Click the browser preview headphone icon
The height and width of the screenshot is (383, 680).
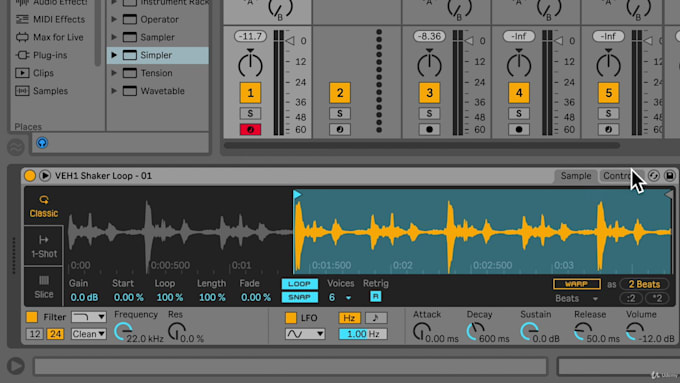tap(42, 143)
